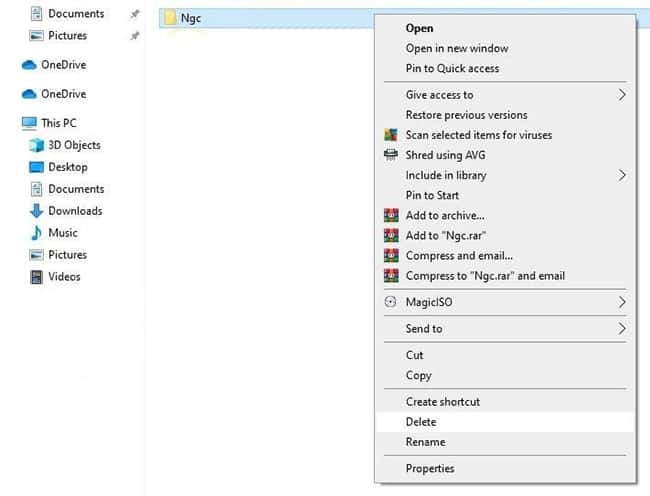The width and height of the screenshot is (650, 496).
Task: Click WinRAR icon beside Add to archive
Action: coord(391,215)
